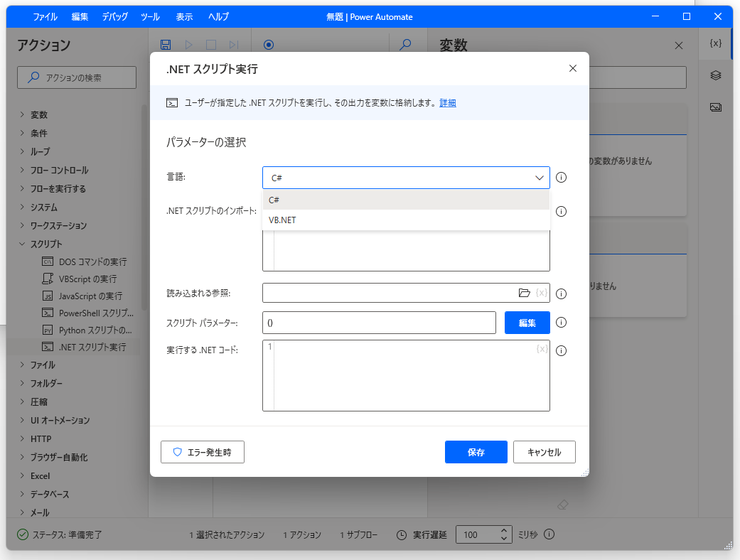
Task: Click the アクションの検索 search field
Action: [76, 77]
